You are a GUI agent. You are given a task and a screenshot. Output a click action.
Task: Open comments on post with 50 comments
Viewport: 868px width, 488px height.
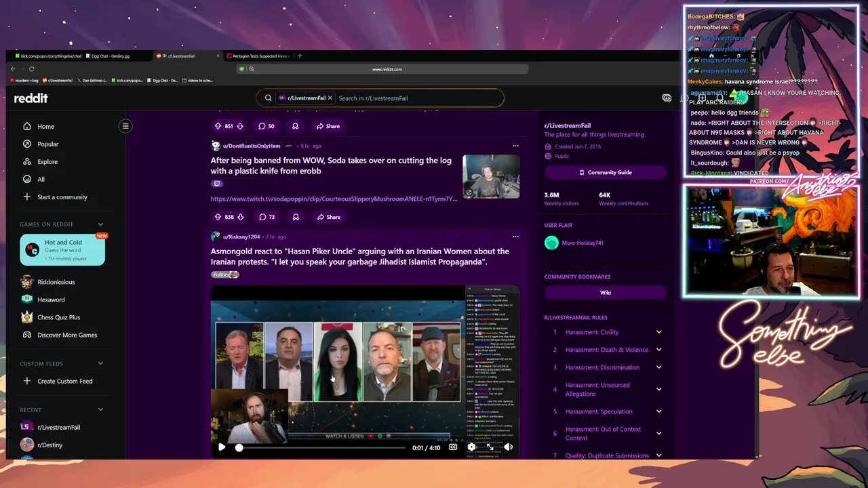(267, 126)
